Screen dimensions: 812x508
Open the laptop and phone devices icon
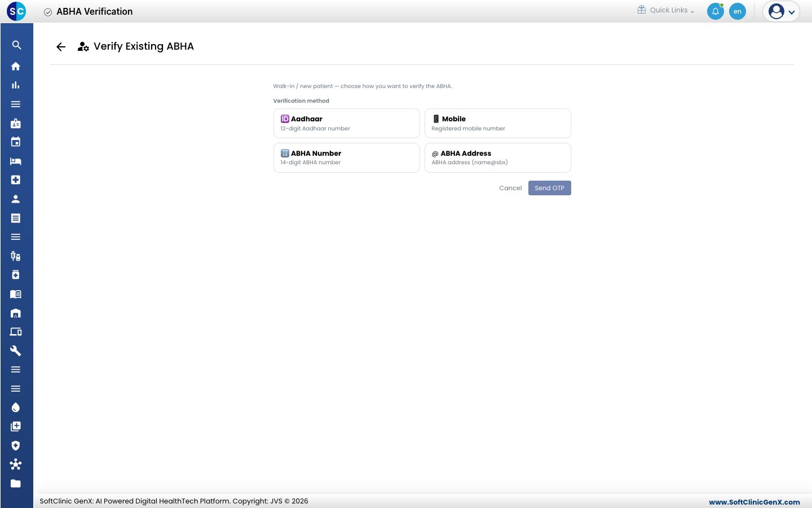coord(16,332)
